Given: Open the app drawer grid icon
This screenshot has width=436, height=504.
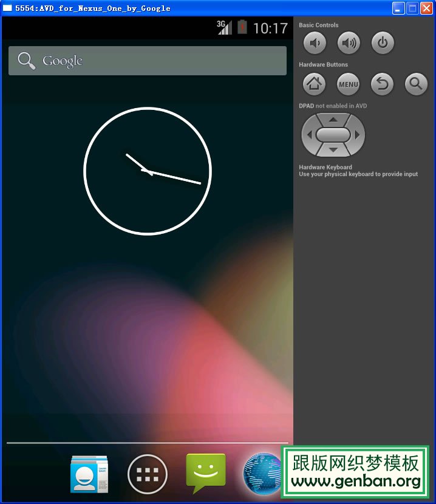Looking at the screenshot, I should click(x=148, y=474).
